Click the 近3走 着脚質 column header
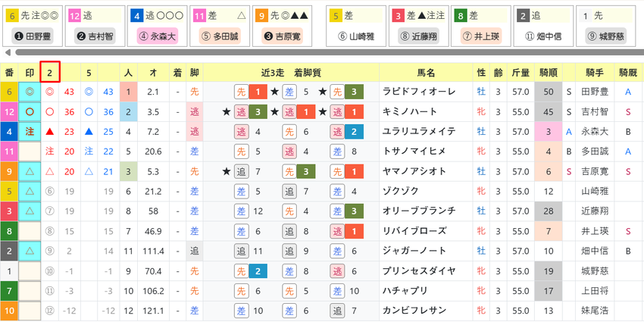The image size is (644, 322). coord(291,73)
